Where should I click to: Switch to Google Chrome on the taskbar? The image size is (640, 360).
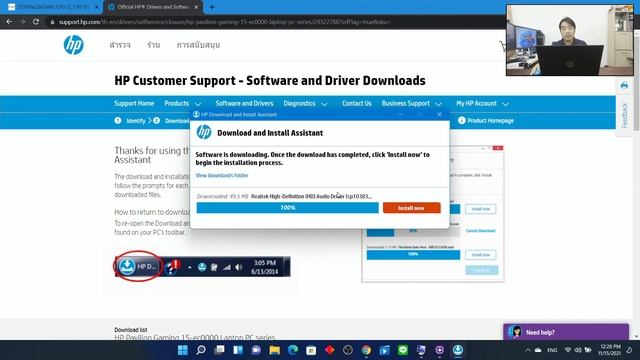click(366, 350)
